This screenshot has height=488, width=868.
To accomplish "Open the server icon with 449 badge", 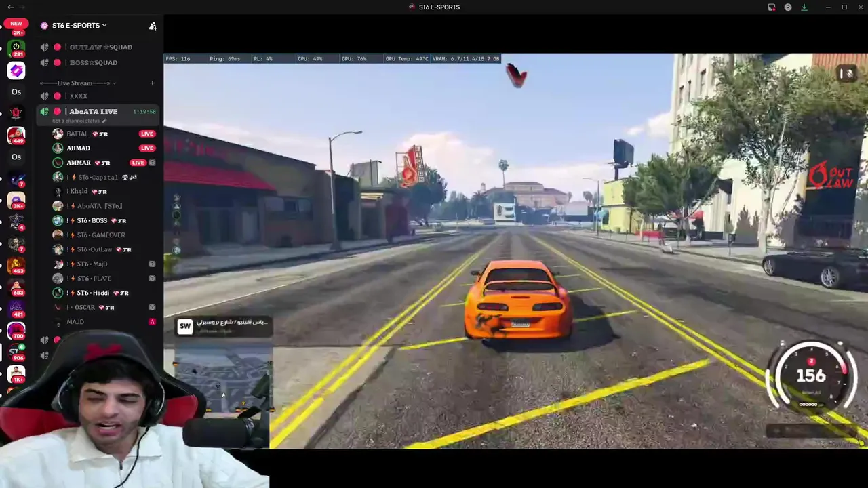I will click(16, 136).
